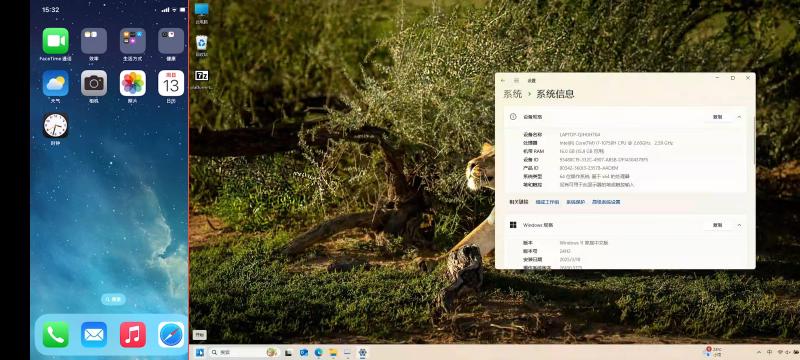Open the Photos app
The width and height of the screenshot is (800, 360).
click(x=133, y=83)
